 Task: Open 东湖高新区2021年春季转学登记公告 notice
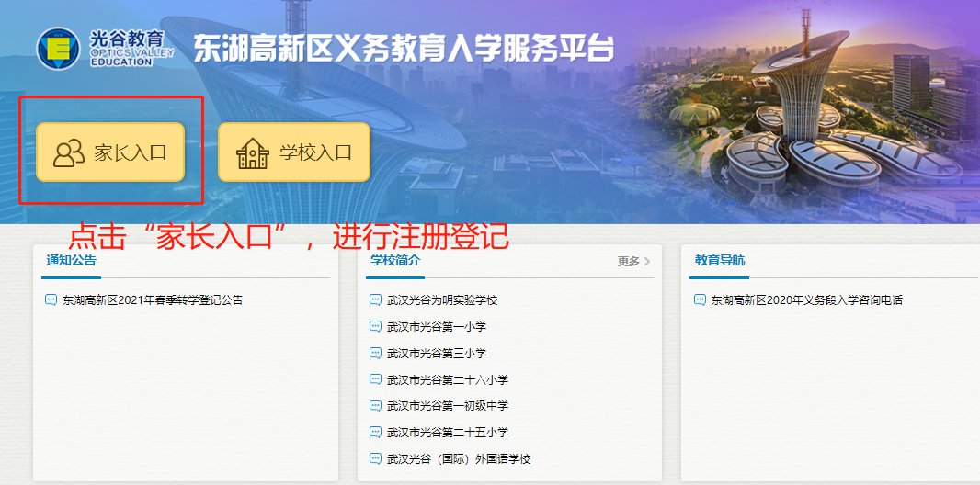[153, 300]
